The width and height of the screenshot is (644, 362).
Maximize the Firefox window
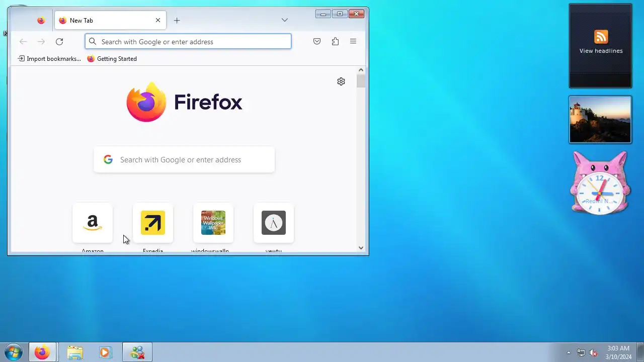[340, 14]
